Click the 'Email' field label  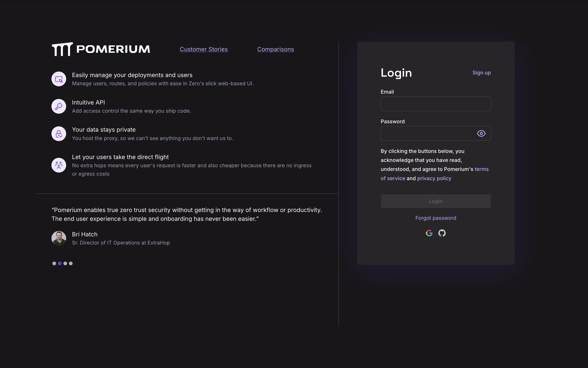tap(387, 92)
